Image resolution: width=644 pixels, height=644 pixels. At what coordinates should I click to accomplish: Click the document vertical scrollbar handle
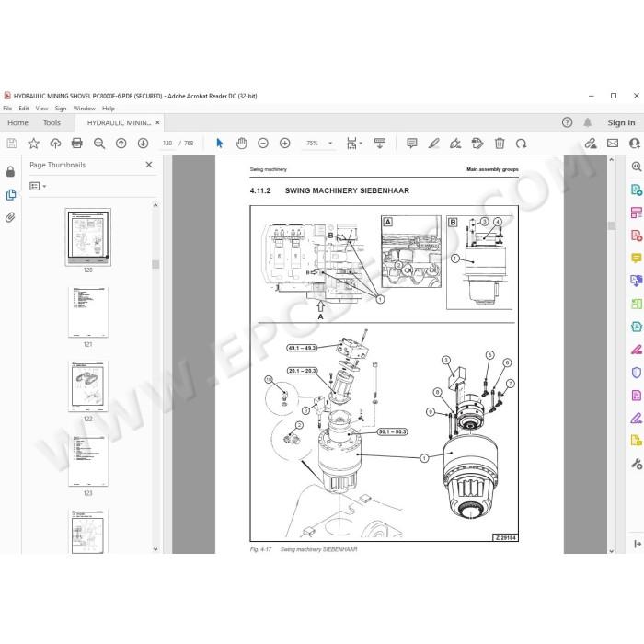tap(612, 225)
